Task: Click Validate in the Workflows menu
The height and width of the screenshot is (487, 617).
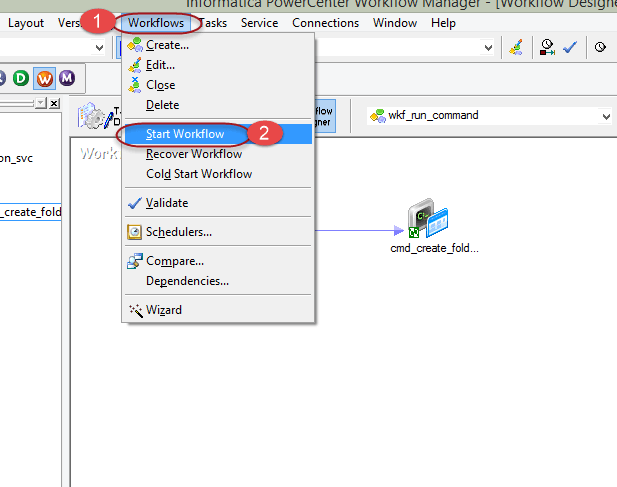Action: (x=166, y=203)
